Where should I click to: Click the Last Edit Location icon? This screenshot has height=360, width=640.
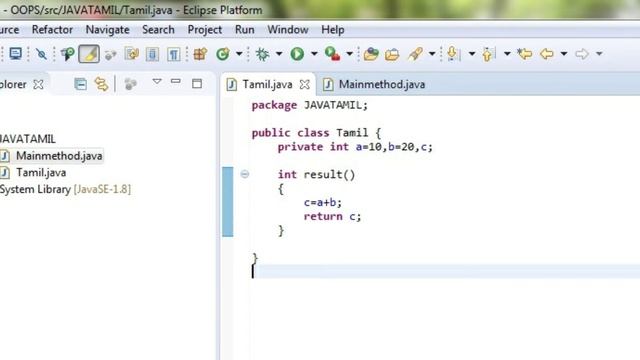coord(524,54)
